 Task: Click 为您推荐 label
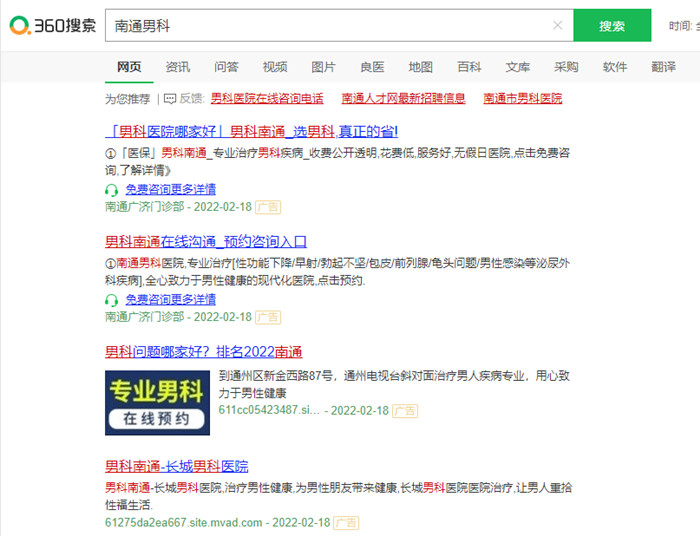(x=128, y=99)
